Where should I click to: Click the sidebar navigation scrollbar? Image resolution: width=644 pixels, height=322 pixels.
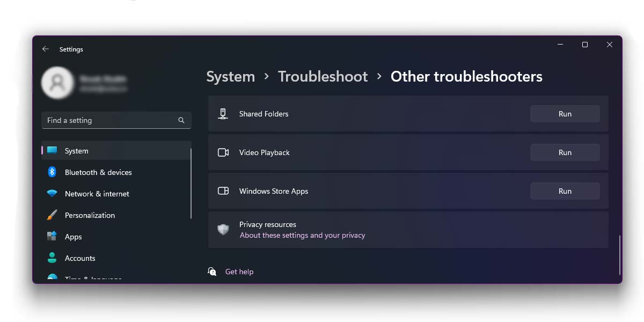191,183
